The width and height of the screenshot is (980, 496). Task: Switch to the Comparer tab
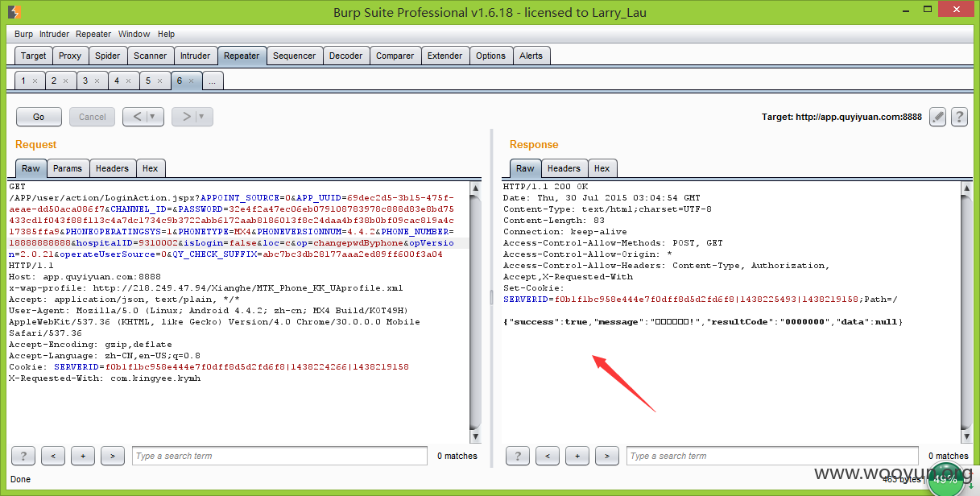[x=395, y=56]
